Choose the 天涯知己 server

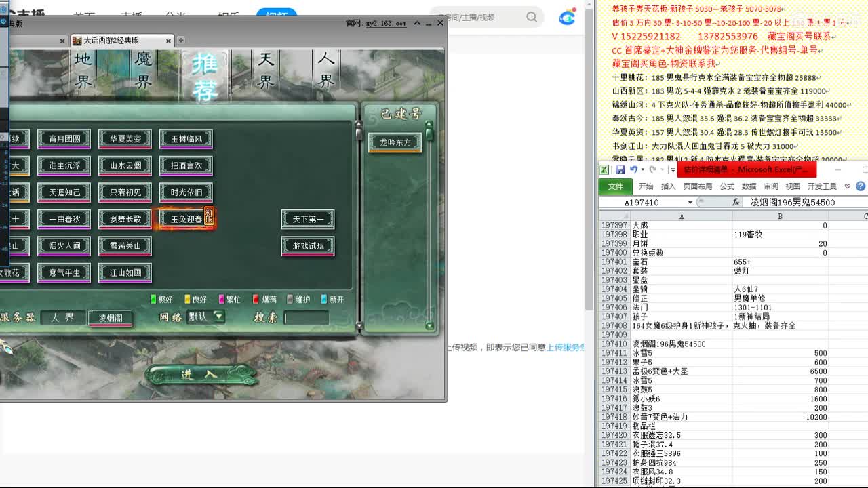click(64, 192)
